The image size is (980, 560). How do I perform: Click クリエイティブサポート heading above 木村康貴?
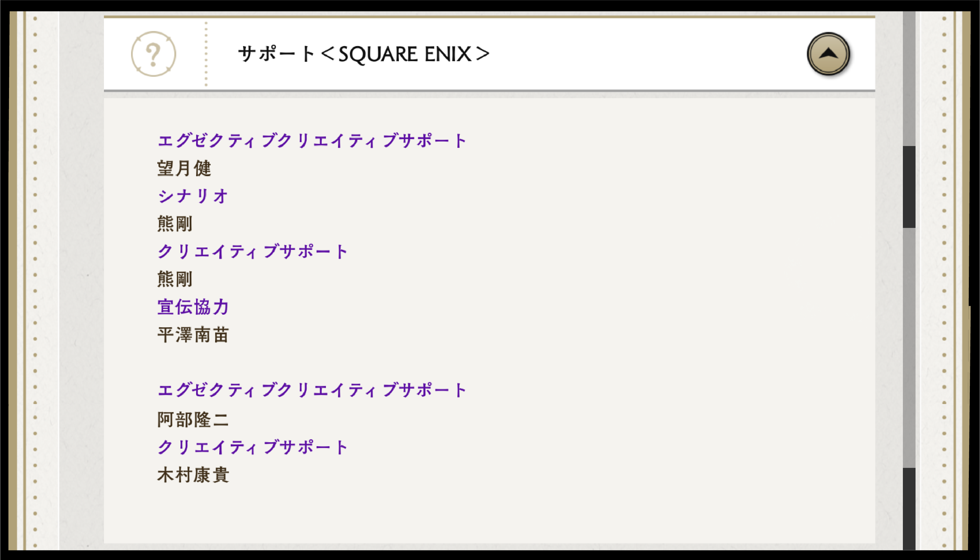(252, 447)
